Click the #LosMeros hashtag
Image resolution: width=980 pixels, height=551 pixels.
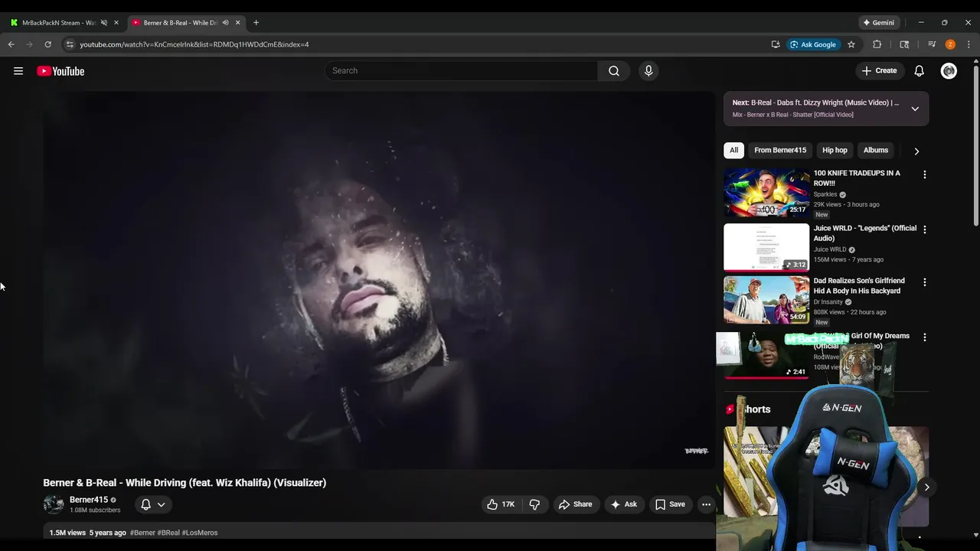[x=200, y=533]
